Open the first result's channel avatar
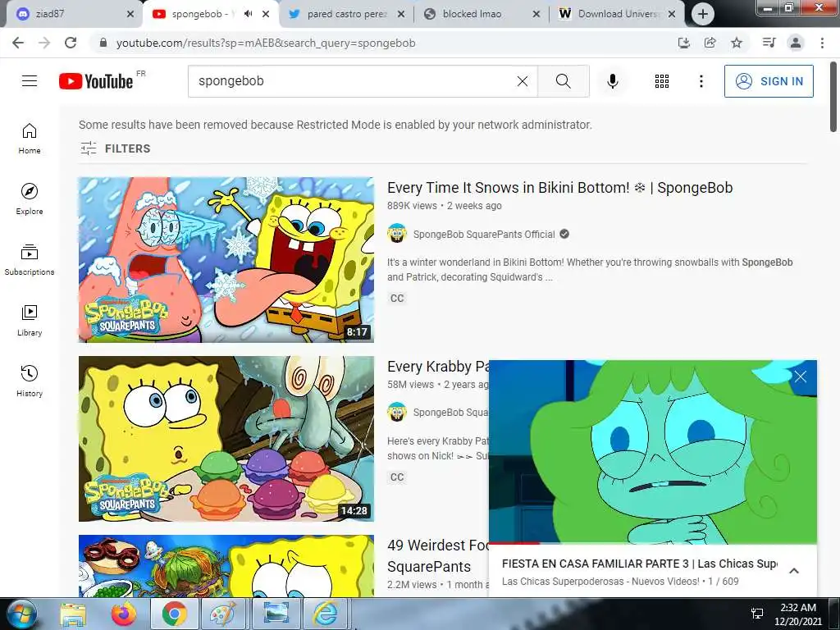 397,234
